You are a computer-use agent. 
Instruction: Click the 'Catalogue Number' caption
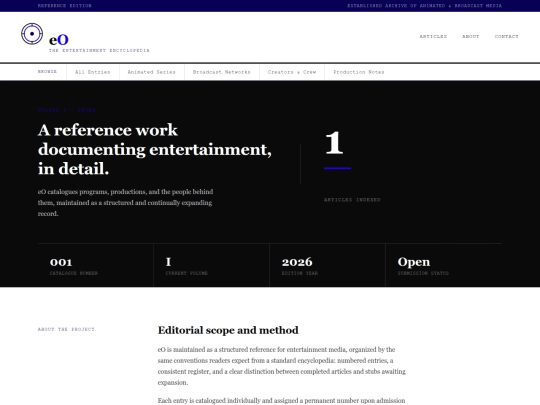pyautogui.click(x=74, y=273)
